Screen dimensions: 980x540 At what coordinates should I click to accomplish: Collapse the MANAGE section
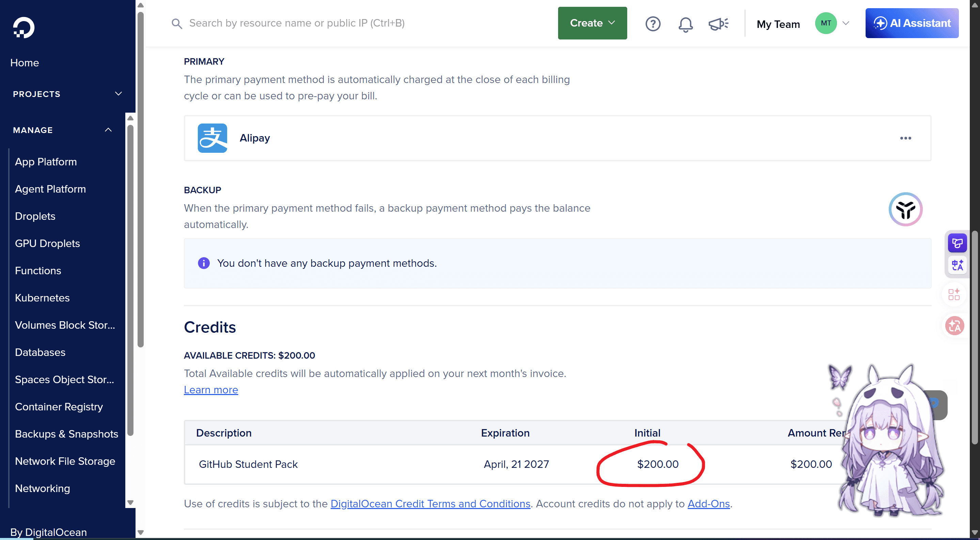point(63,130)
